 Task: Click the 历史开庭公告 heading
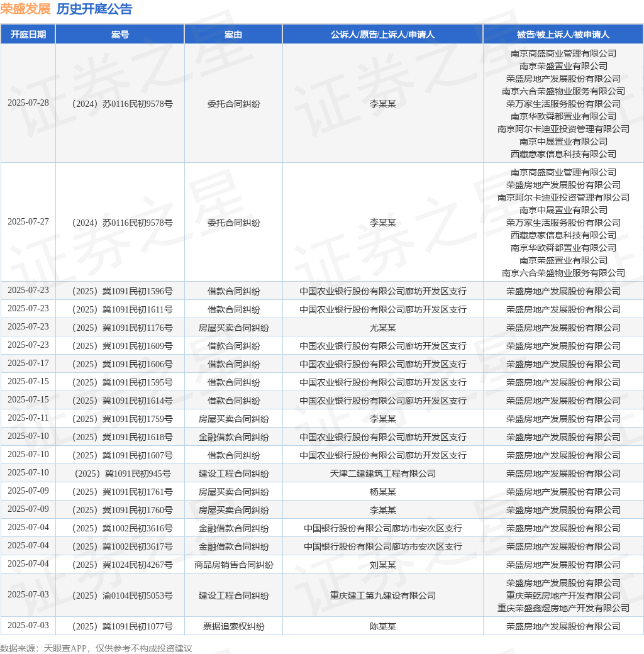point(94,9)
